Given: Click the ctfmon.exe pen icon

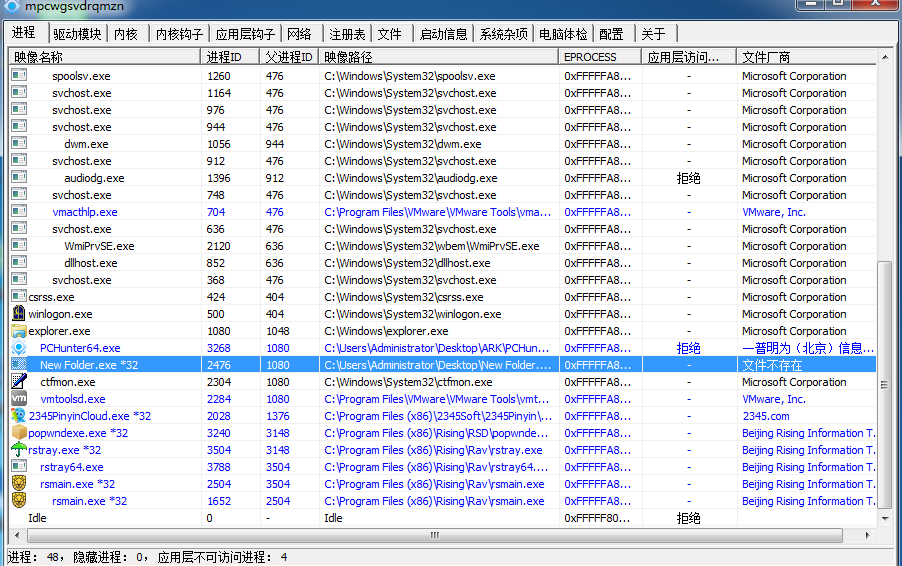Looking at the screenshot, I should [x=19, y=381].
